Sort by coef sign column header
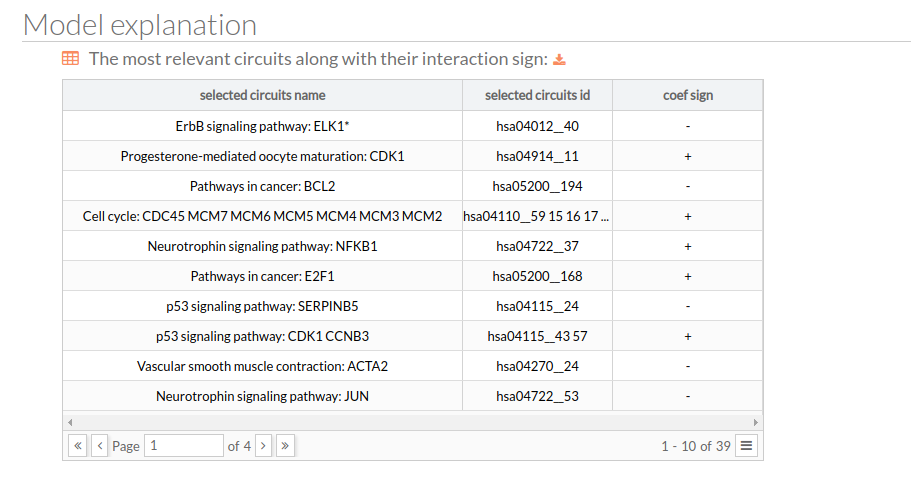The width and height of the screenshot is (911, 493). click(x=688, y=95)
